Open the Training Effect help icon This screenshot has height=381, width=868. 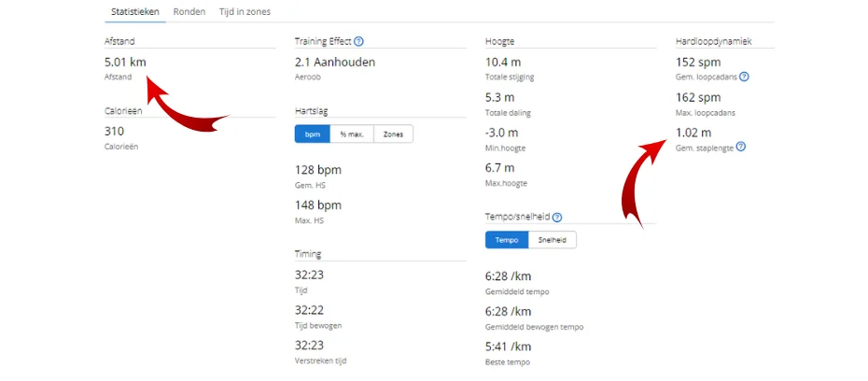(359, 41)
